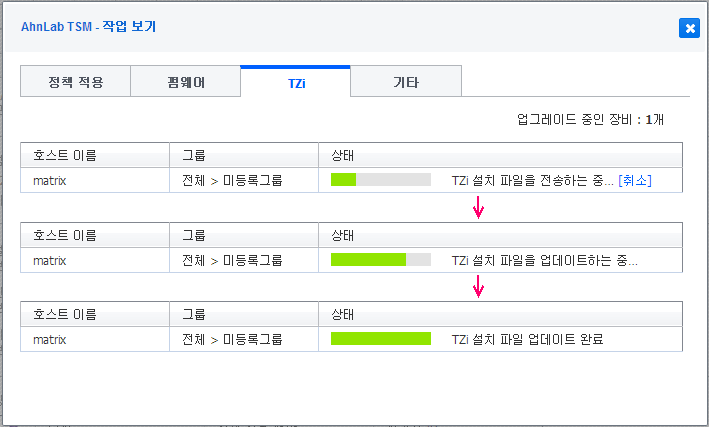The image size is (709, 427).
Task: Click the pink arrow below the top table
Action: pos(479,207)
